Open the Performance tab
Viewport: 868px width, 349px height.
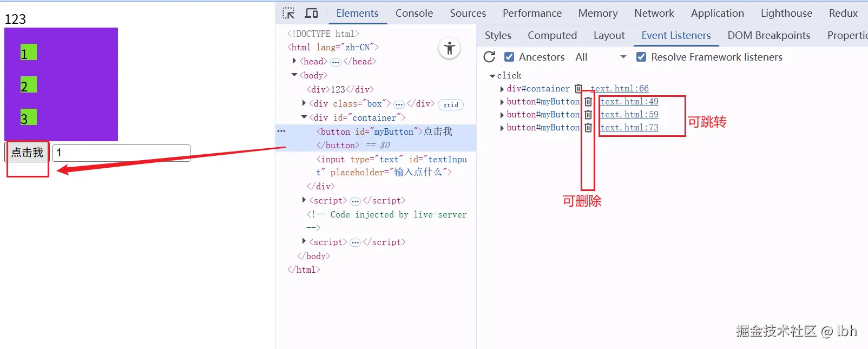pos(532,13)
